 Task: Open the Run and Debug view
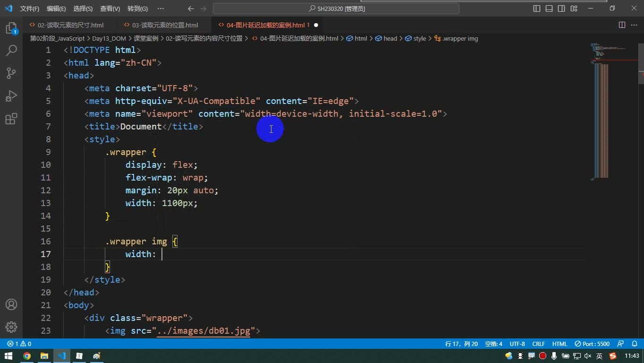tap(11, 96)
